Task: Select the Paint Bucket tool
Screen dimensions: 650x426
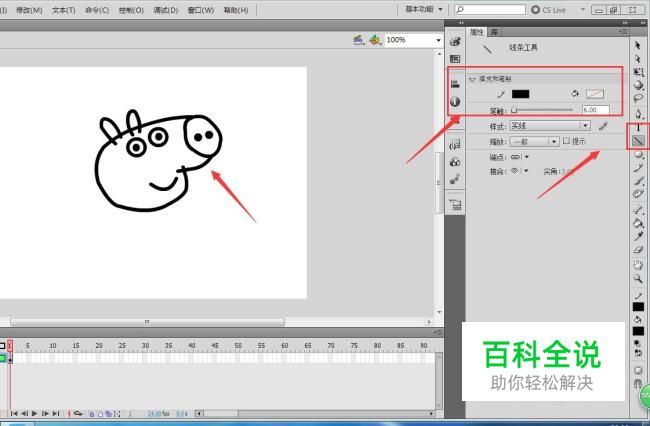Action: 638,223
